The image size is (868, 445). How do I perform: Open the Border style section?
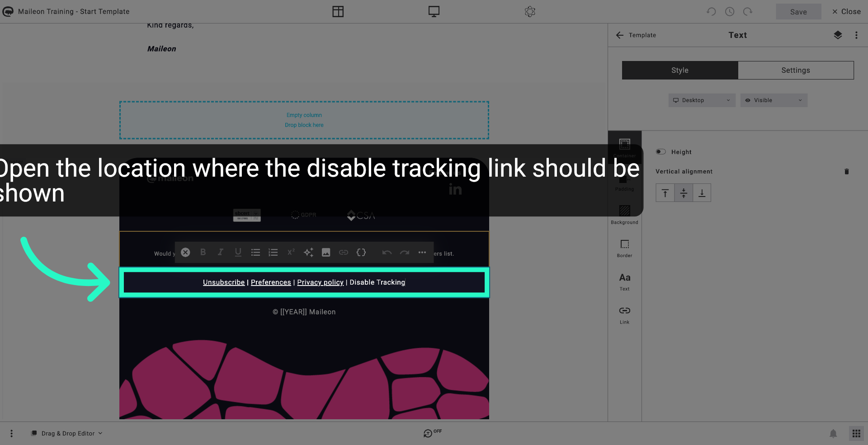tap(625, 248)
